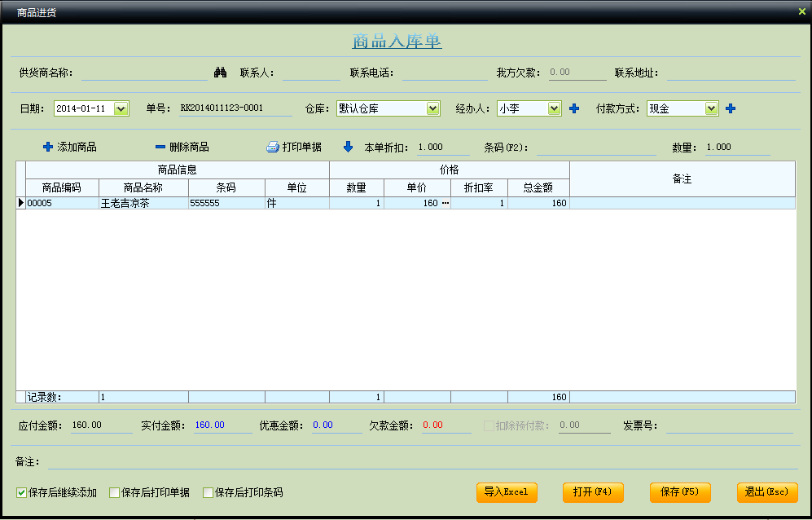The image size is (812, 520).
Task: Enable 保存后打印单据 checkbox
Action: coord(115,492)
